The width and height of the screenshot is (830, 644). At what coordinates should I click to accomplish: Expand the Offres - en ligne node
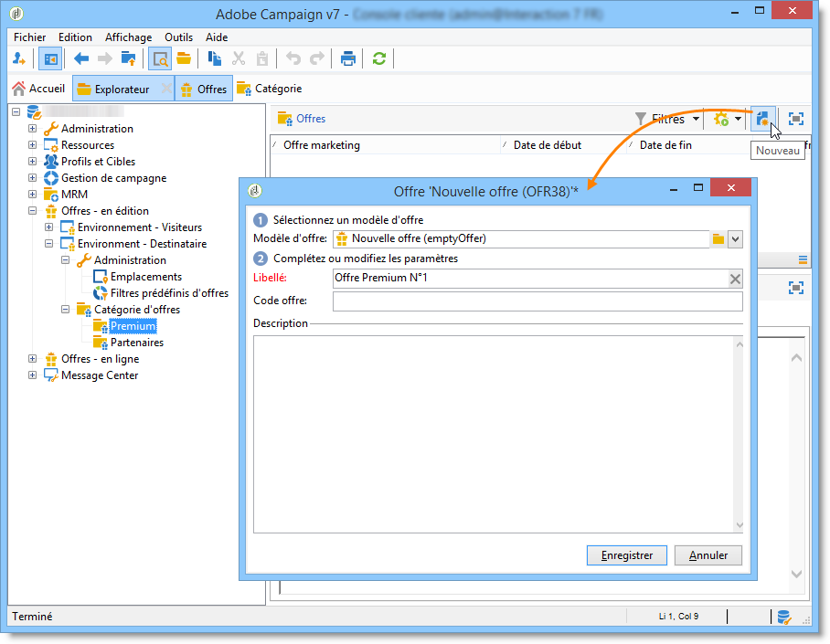32,359
